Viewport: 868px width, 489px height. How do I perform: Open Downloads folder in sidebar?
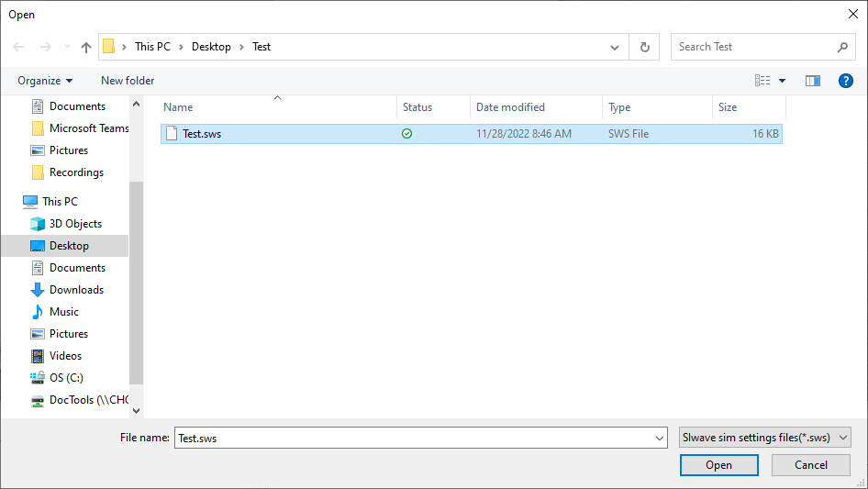point(76,290)
